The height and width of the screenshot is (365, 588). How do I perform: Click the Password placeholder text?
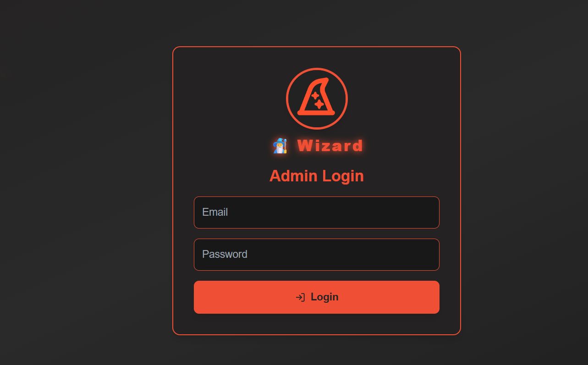pos(225,254)
